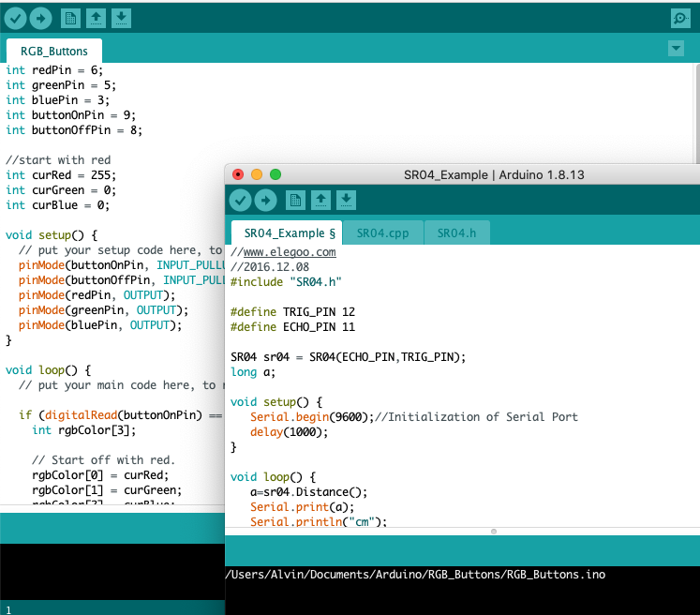Click line 'Serial.begin(9600);'
The image size is (700, 615).
click(x=312, y=416)
